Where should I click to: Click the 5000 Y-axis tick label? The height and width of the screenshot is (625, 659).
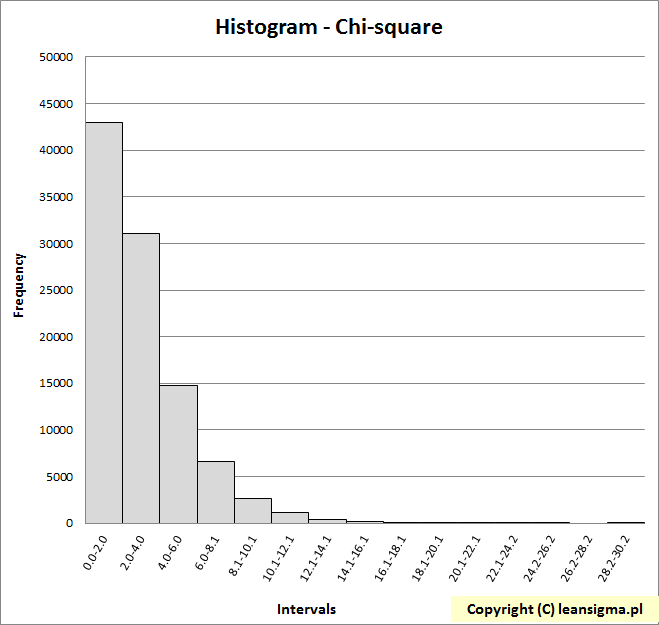[x=59, y=476]
